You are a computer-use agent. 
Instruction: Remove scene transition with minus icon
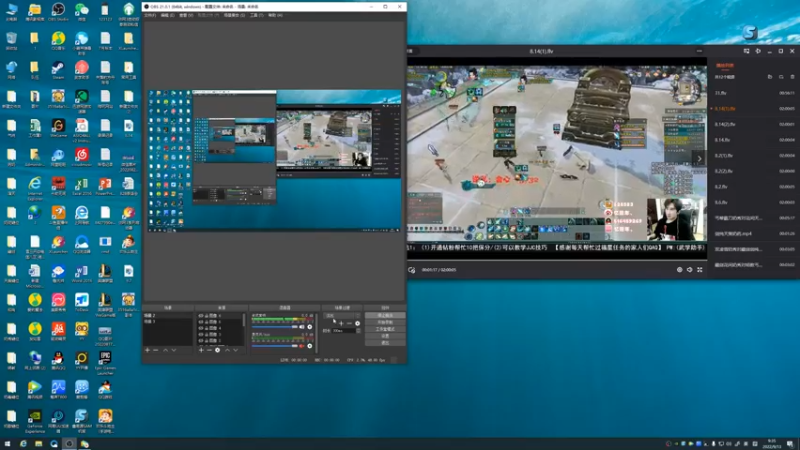click(349, 323)
